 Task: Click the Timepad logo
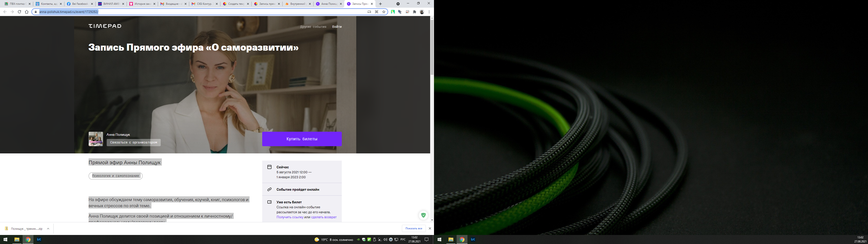(x=105, y=26)
